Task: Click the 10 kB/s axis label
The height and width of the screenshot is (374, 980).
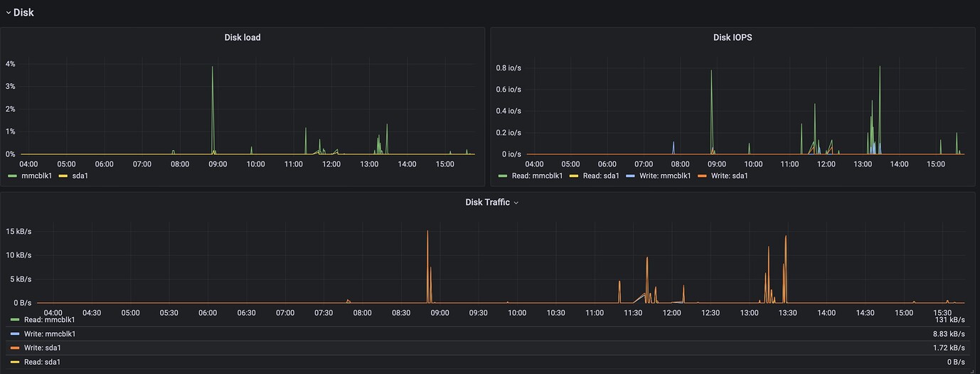Action: coord(18,255)
